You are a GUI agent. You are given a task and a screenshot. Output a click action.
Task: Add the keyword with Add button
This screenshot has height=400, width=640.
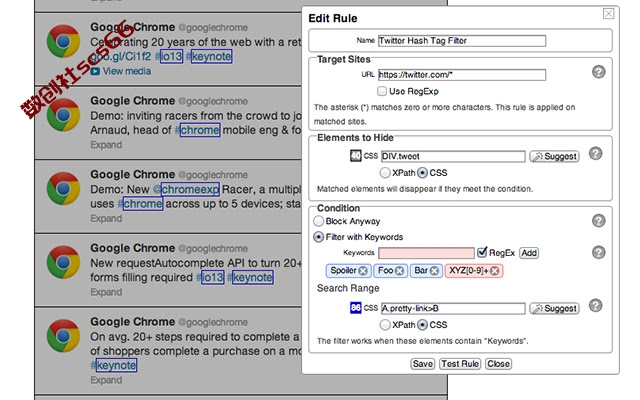[529, 253]
